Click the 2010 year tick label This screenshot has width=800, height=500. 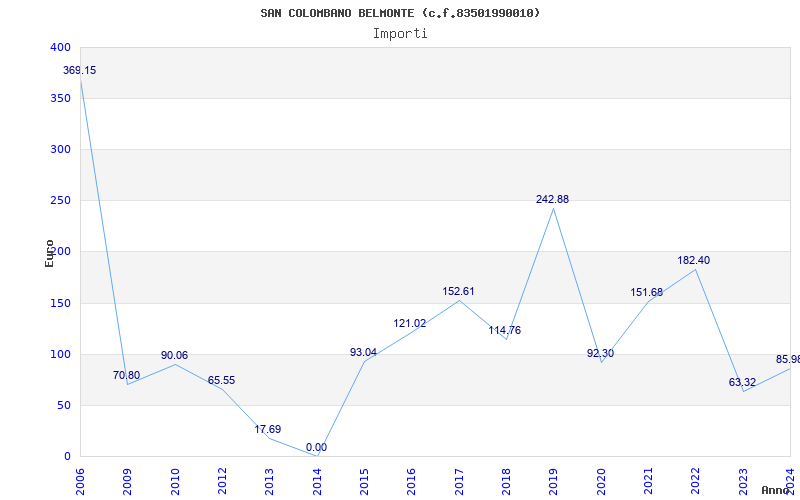(x=175, y=482)
